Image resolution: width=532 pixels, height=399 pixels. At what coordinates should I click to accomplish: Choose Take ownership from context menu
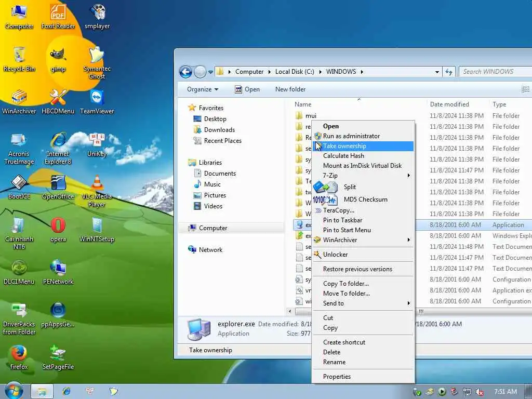[x=363, y=146]
